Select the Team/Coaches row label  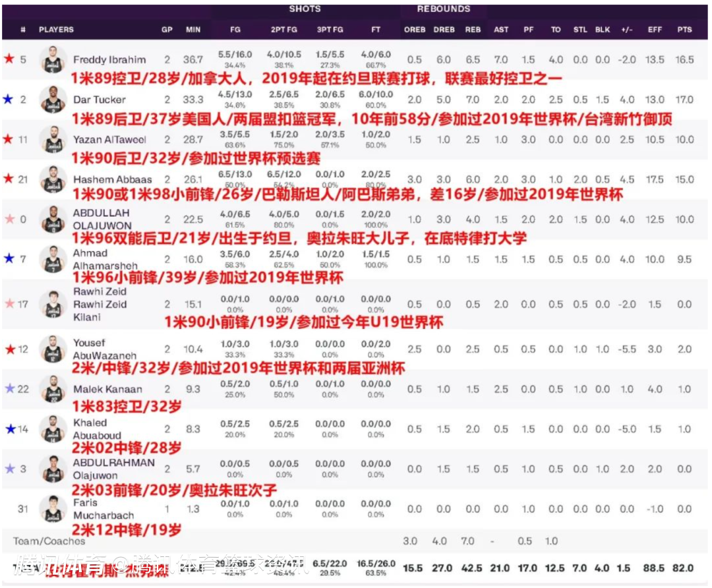click(49, 541)
